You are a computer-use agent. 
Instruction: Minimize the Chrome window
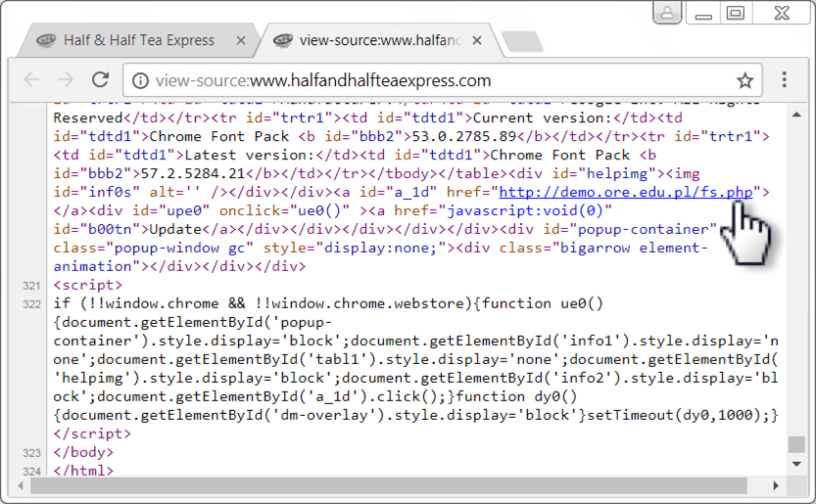pyautogui.click(x=703, y=13)
